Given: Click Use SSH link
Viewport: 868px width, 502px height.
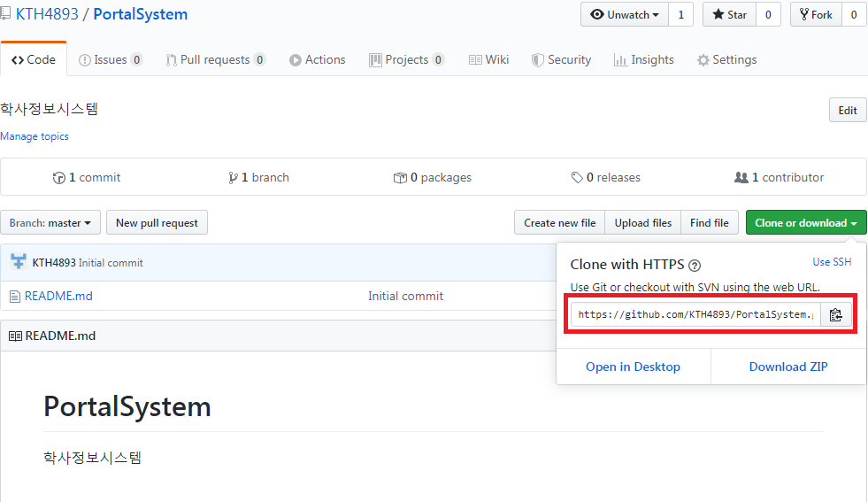Looking at the screenshot, I should [x=832, y=262].
